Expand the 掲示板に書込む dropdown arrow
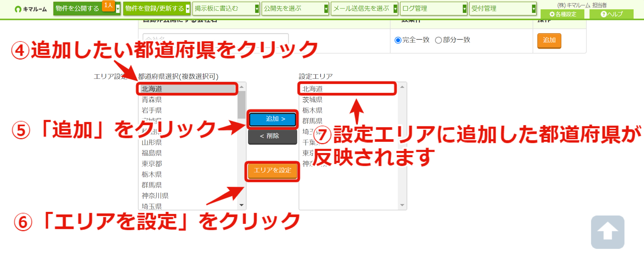644x262 pixels. point(257,8)
